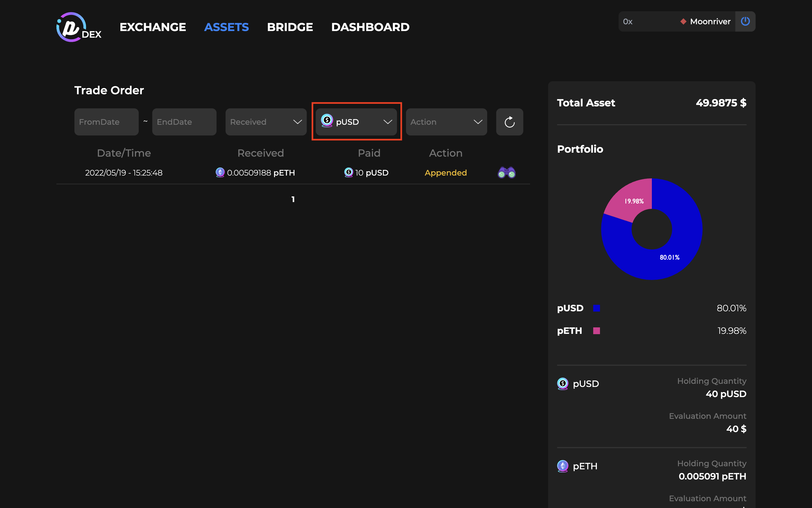Click the Received column header
The height and width of the screenshot is (508, 812).
coord(261,153)
